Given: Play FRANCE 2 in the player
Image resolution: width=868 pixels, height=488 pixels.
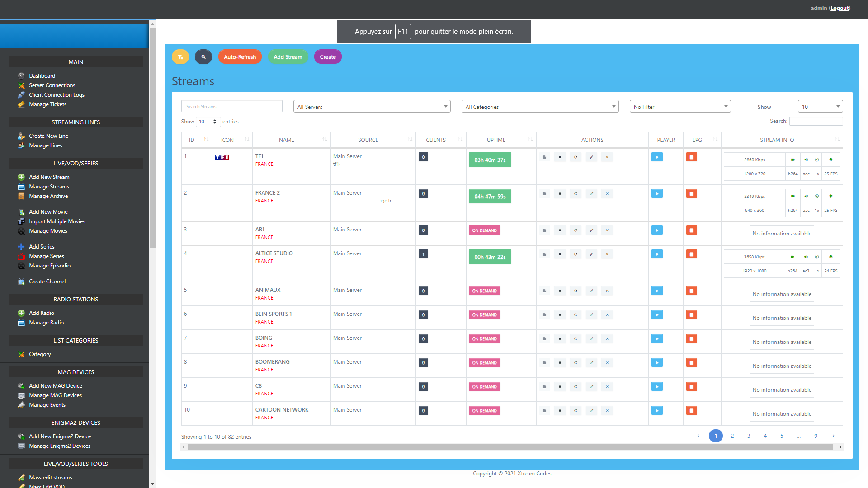Looking at the screenshot, I should pyautogui.click(x=657, y=194).
